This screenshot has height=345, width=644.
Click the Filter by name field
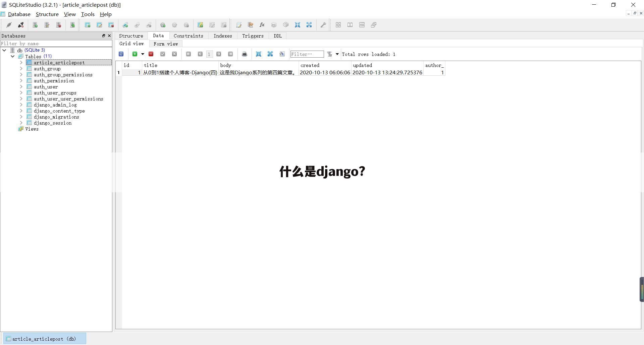pos(56,44)
